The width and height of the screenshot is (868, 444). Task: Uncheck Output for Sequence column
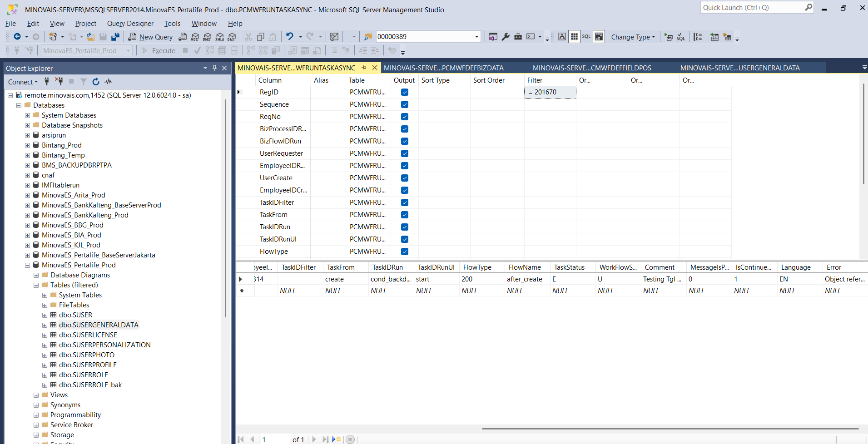tap(405, 104)
